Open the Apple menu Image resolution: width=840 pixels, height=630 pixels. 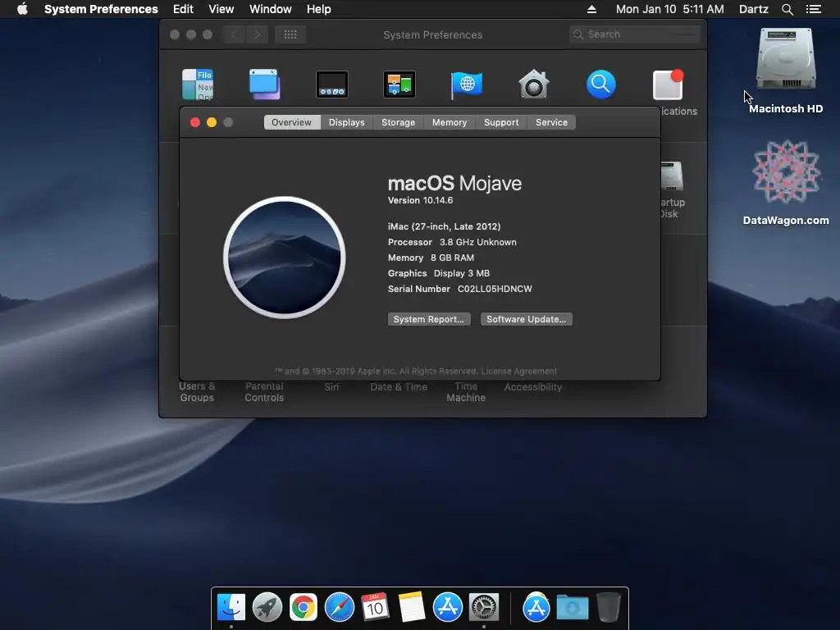click(x=22, y=9)
